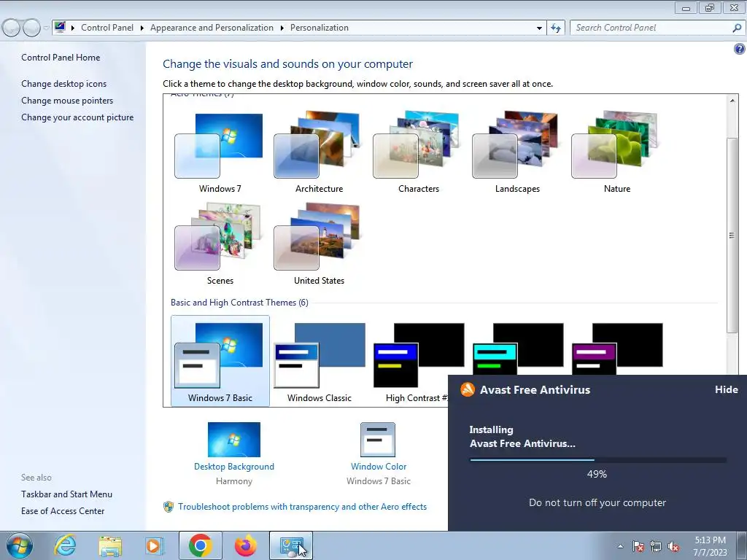Apply the Windows Classic theme
The width and height of the screenshot is (747, 560).
pos(319,361)
